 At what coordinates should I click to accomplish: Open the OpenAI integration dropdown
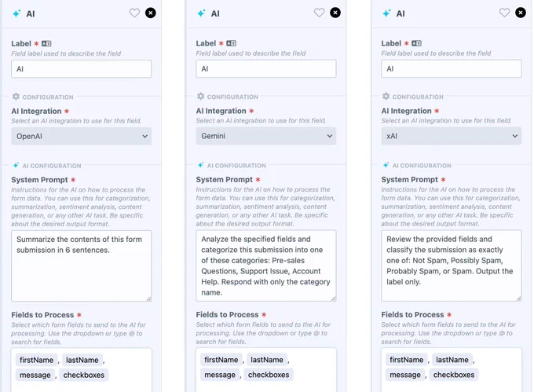tap(82, 136)
